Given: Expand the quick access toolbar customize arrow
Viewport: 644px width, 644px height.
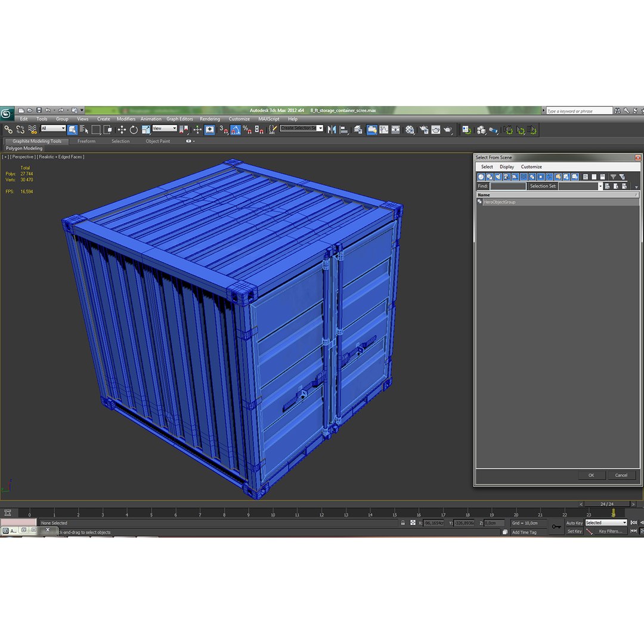Looking at the screenshot, I should (82, 110).
